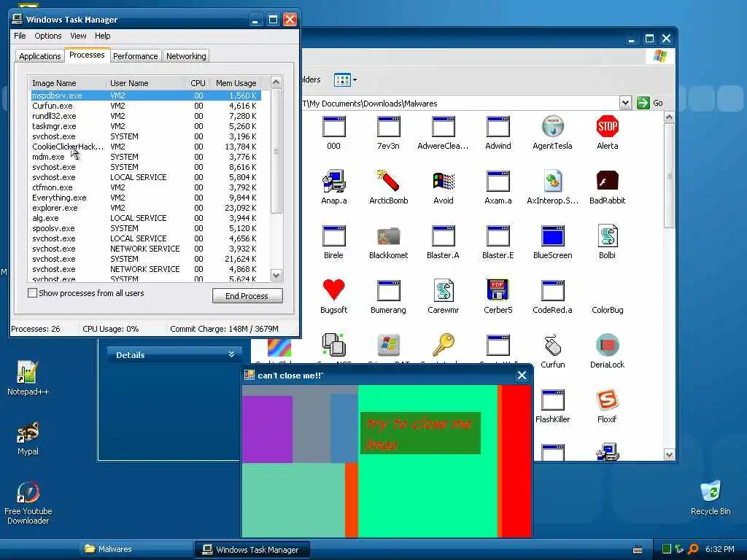
Task: Select the Everything.exe process row
Action: click(145, 198)
